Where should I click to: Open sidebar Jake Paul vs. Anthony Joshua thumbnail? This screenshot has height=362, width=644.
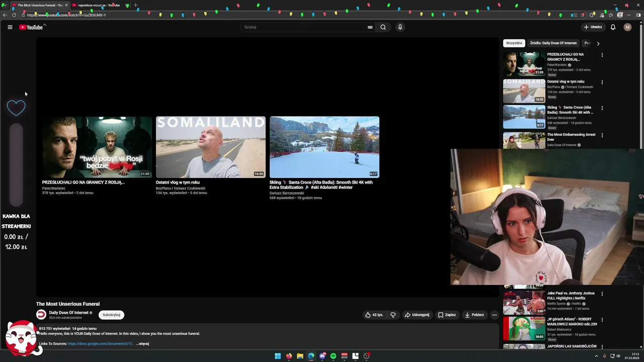[524, 302]
